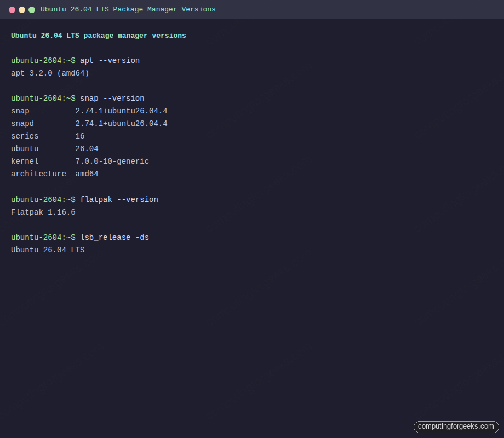Click the red close window control
504x438 pixels.
12,9
